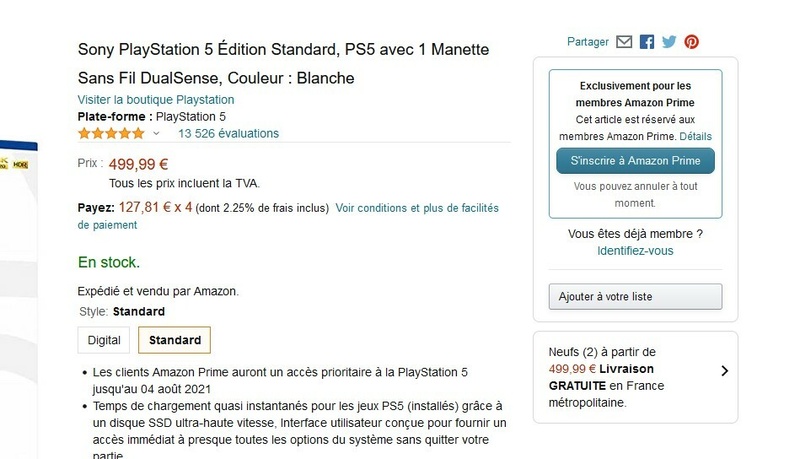Image resolution: width=800 pixels, height=459 pixels.
Task: Select the Digital style option
Action: (x=104, y=340)
